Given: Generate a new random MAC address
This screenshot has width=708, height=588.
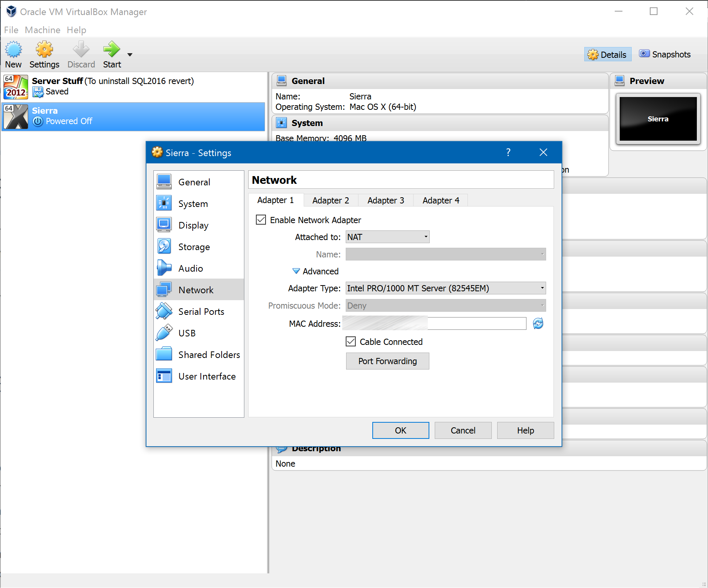Looking at the screenshot, I should pyautogui.click(x=538, y=324).
